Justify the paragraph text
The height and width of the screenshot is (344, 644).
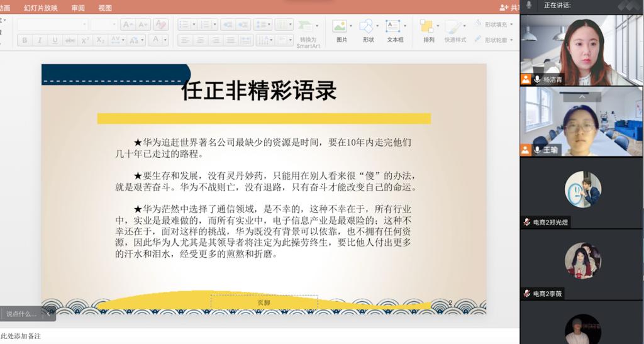[x=231, y=40]
